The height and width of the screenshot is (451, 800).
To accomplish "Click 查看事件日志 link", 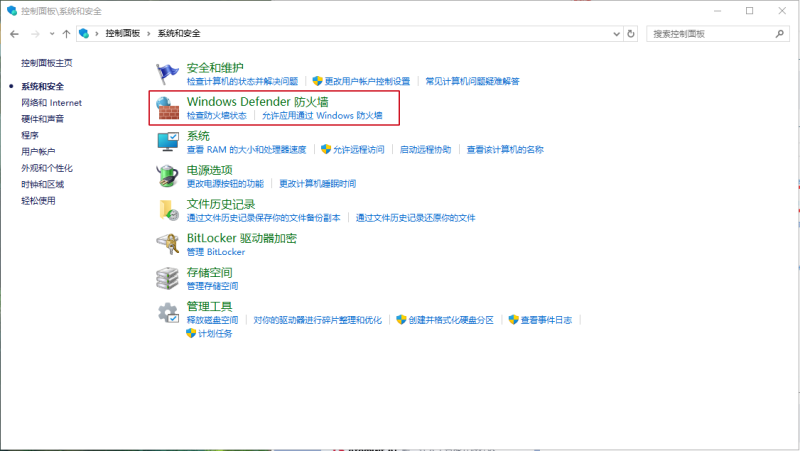I will point(546,320).
